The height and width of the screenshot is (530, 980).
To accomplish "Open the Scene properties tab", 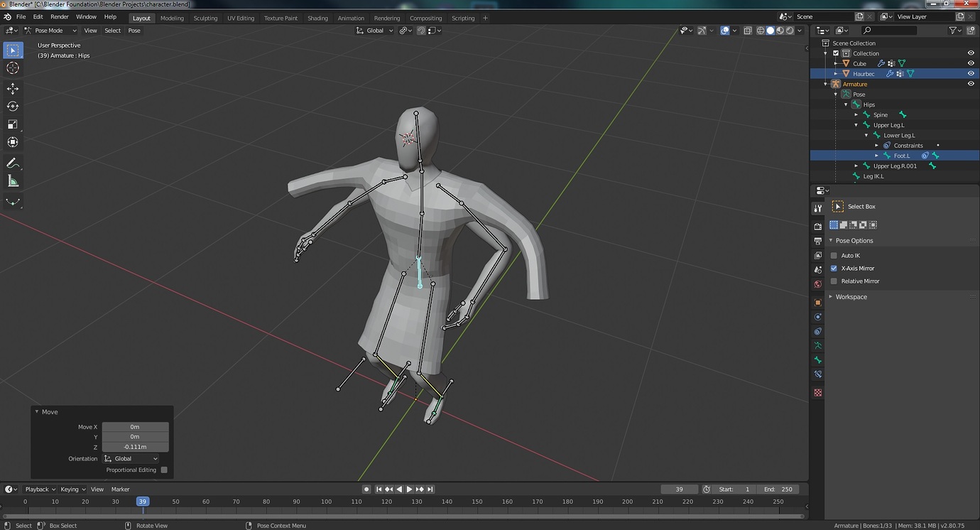I will [x=818, y=270].
